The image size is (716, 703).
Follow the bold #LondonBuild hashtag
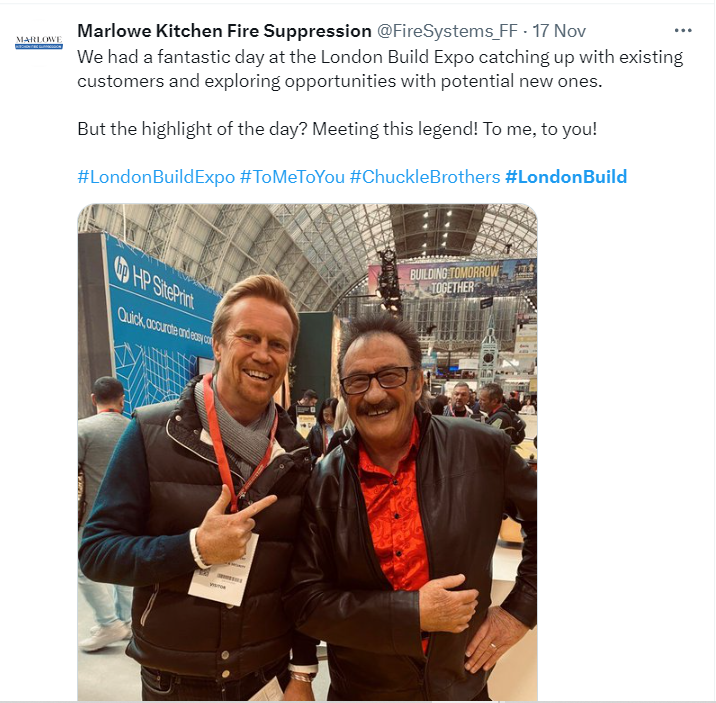point(566,177)
